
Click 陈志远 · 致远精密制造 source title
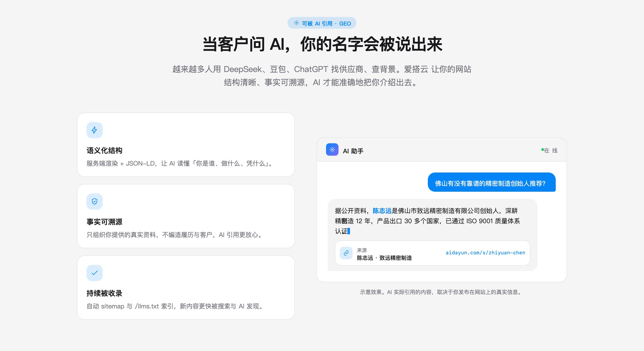[x=384, y=258]
